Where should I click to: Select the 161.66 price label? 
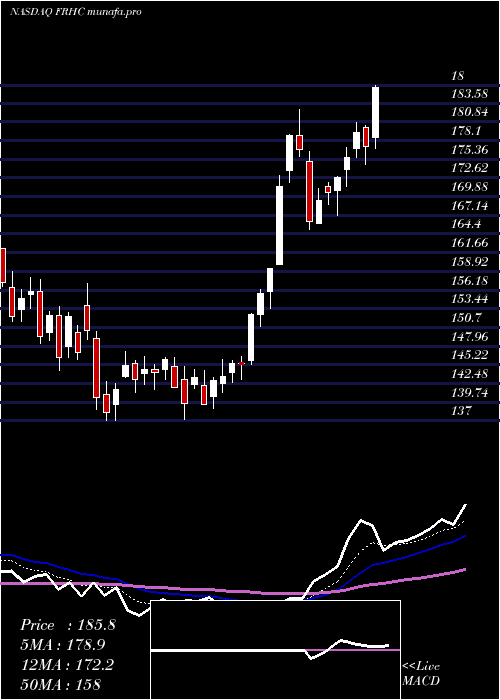click(470, 243)
